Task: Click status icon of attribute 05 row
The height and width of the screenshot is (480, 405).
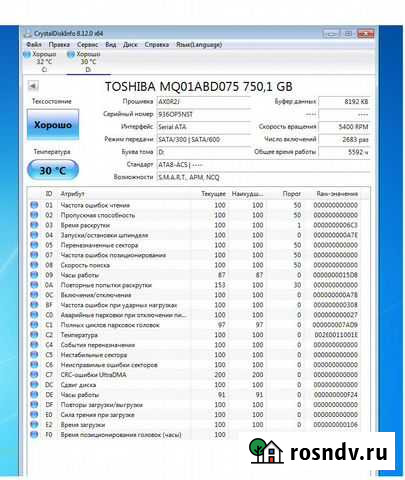Action: [x=34, y=245]
